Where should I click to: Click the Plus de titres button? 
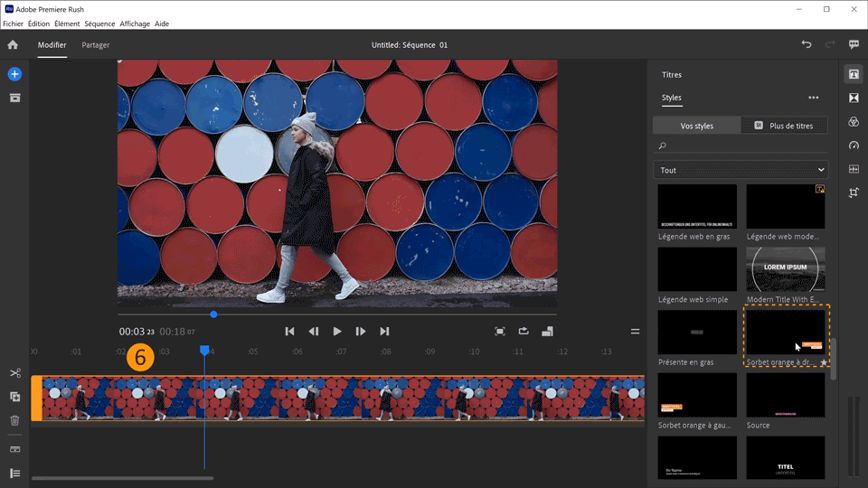tap(784, 126)
